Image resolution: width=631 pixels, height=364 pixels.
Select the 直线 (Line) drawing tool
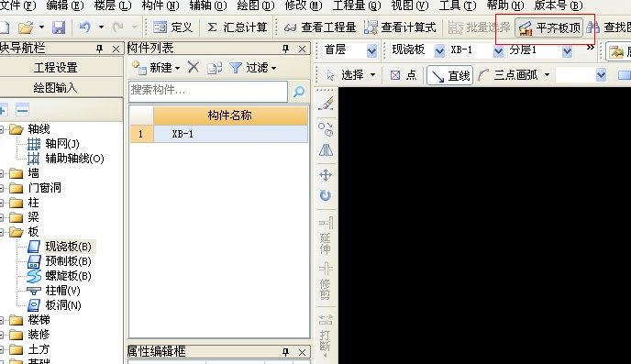(x=450, y=75)
